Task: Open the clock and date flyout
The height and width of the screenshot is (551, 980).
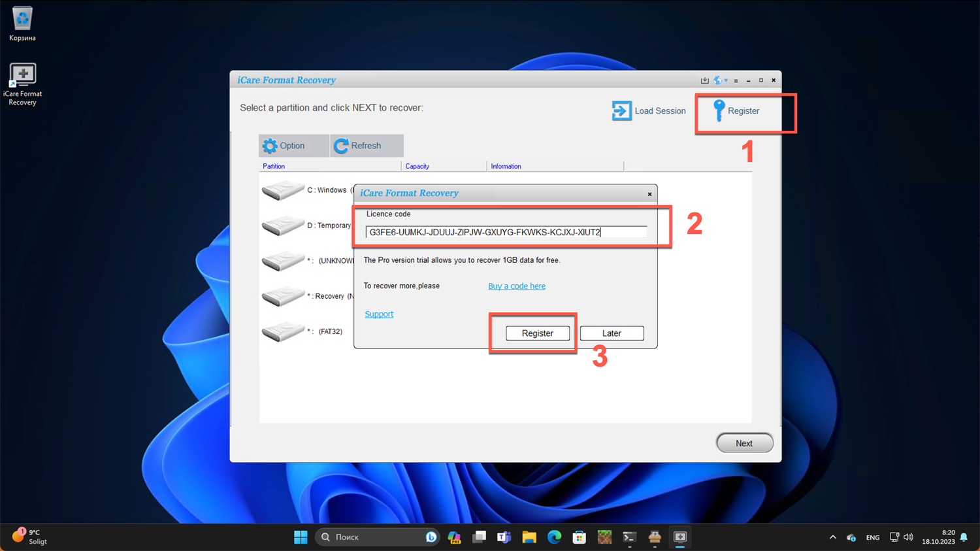Action: (938, 537)
